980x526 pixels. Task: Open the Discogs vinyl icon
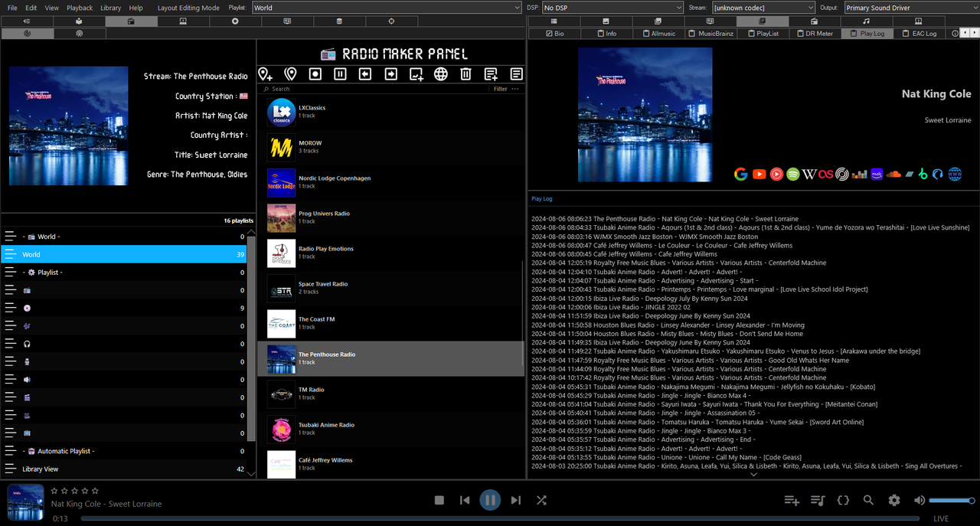pos(842,175)
